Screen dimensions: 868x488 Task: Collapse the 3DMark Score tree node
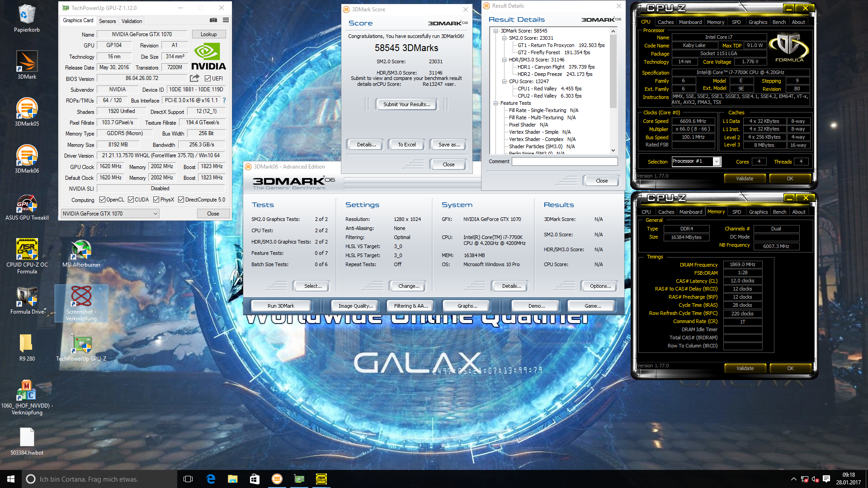[x=495, y=31]
